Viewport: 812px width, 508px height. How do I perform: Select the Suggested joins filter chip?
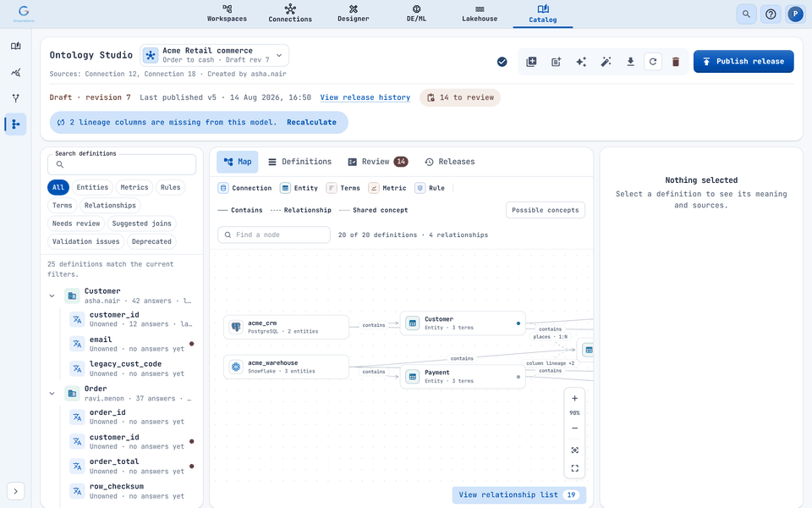[x=141, y=224]
